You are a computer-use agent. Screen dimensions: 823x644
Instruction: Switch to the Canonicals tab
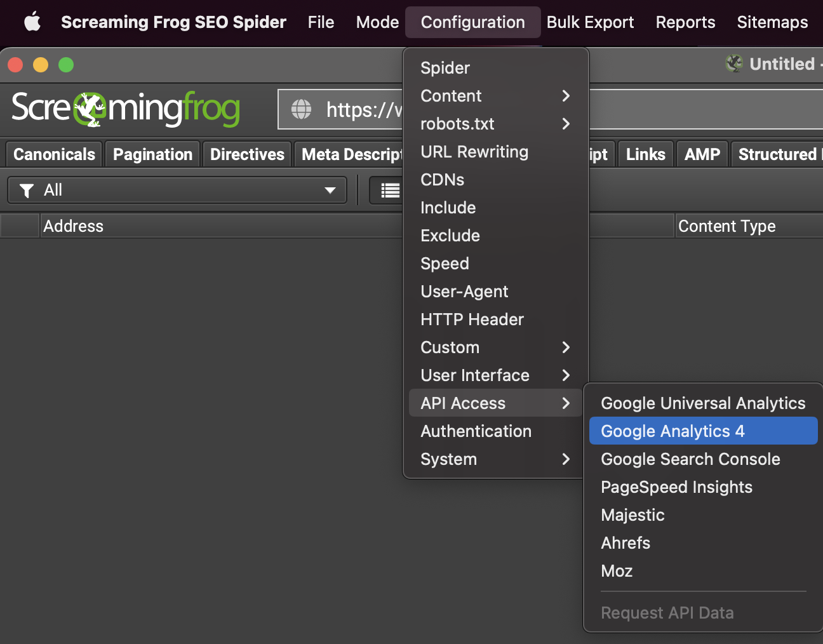coord(54,154)
